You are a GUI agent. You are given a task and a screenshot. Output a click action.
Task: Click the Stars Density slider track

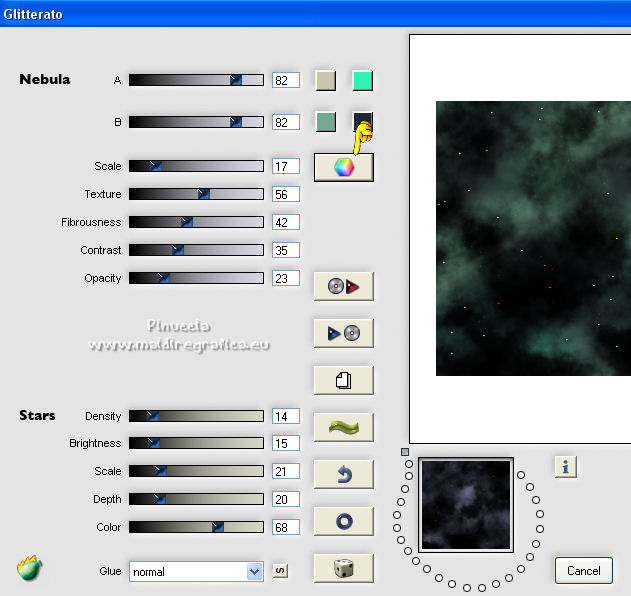(196, 416)
